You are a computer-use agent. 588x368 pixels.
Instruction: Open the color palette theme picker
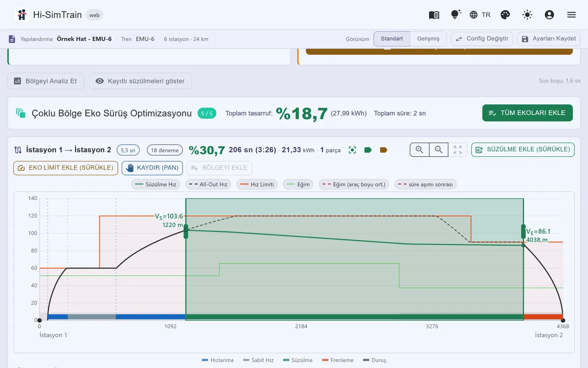[x=505, y=15]
